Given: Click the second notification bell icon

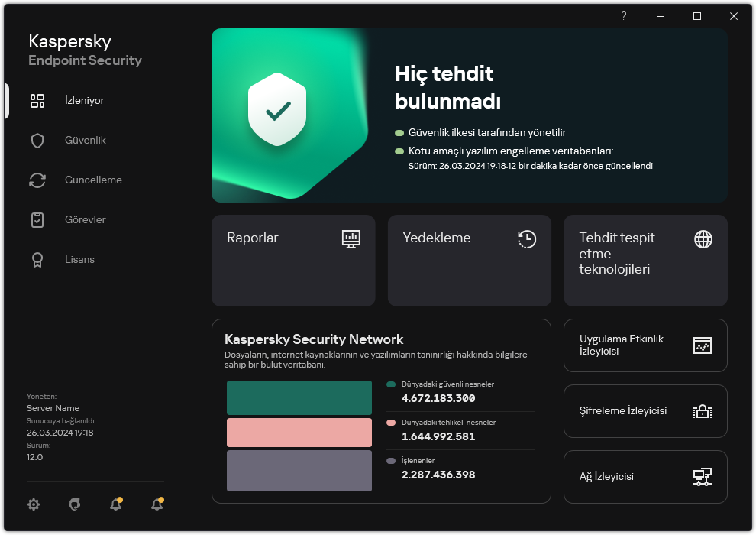Looking at the screenshot, I should pyautogui.click(x=157, y=504).
